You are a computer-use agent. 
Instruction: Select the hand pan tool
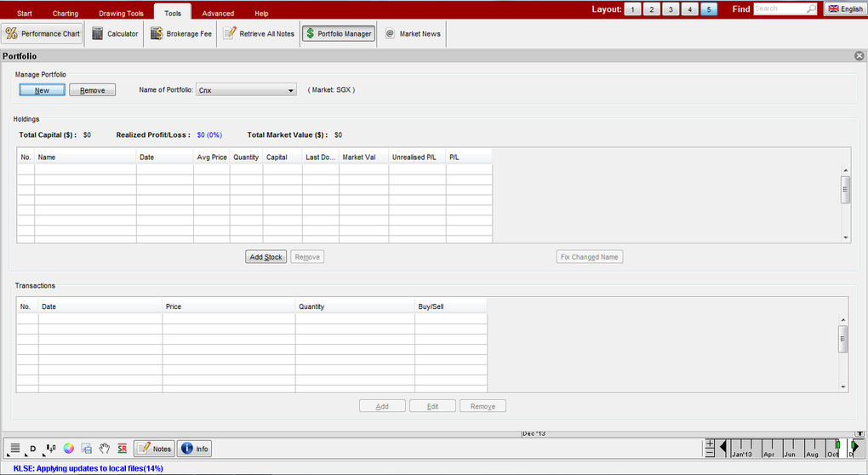(104, 449)
